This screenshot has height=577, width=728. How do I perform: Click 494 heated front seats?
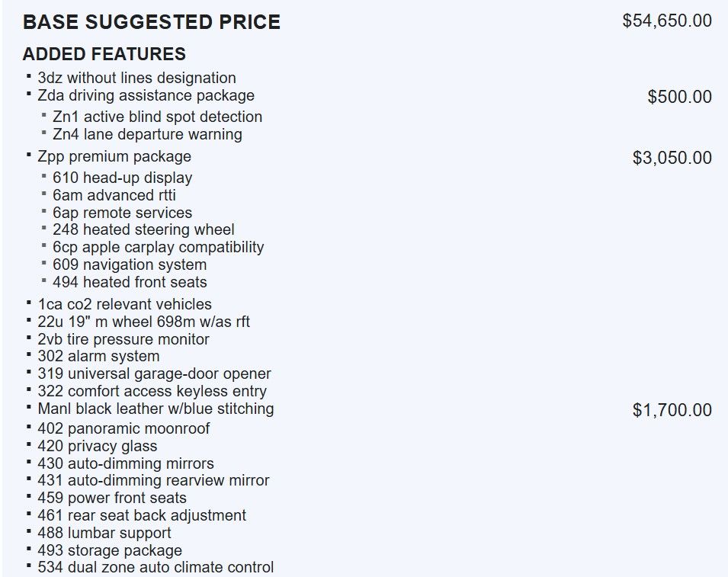tap(130, 282)
